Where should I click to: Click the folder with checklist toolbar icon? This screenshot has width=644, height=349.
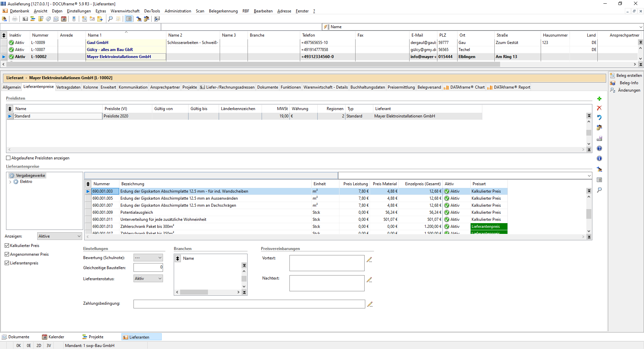[41, 19]
